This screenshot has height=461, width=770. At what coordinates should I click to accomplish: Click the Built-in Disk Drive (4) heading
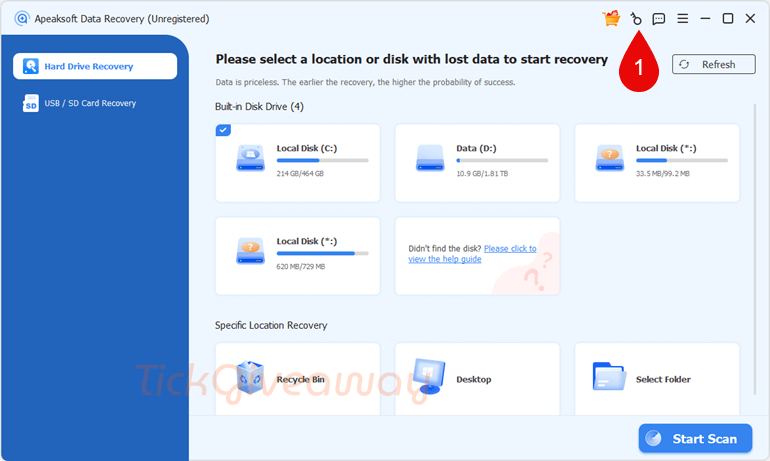259,107
